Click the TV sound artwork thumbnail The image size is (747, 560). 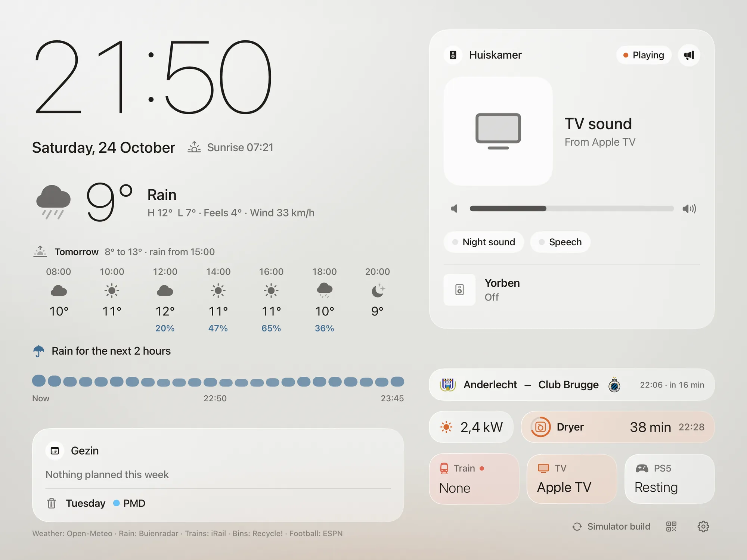(x=498, y=131)
